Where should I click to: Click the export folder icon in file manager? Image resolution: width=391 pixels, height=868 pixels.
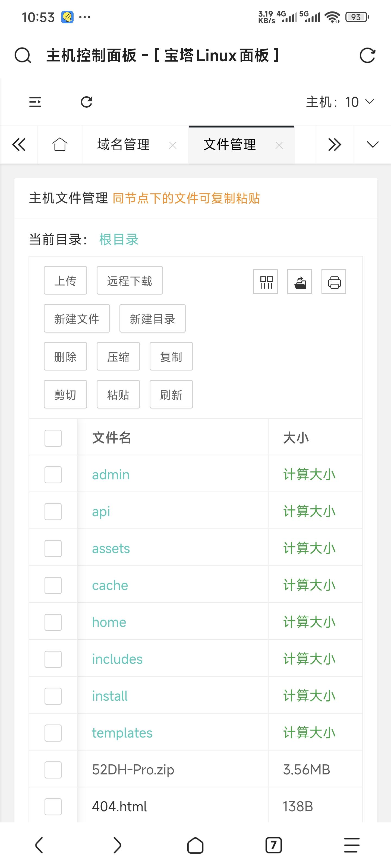pos(299,282)
